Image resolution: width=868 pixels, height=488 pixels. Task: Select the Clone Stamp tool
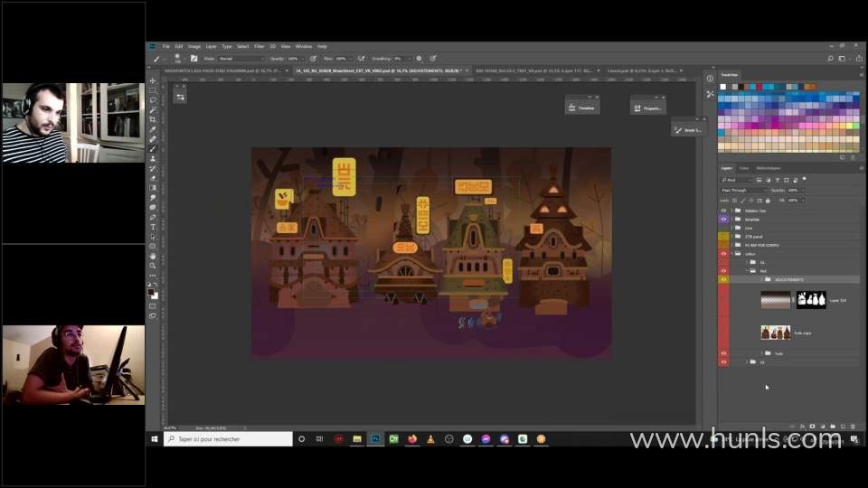coord(153,159)
